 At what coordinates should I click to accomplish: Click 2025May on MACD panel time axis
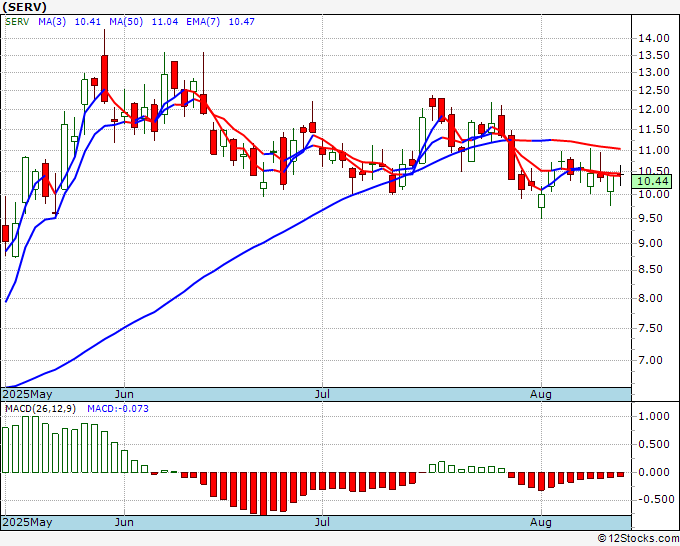[x=27, y=522]
